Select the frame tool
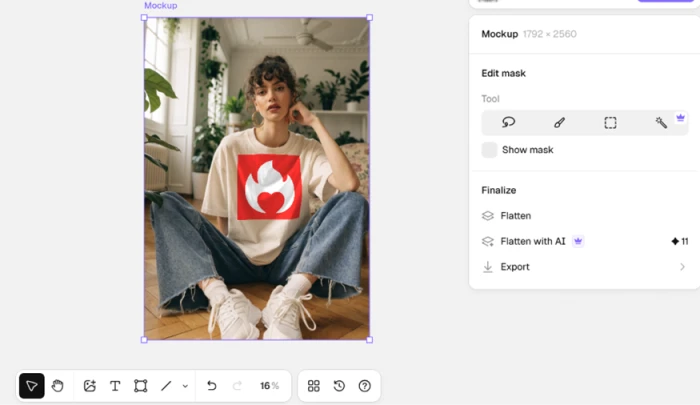 pyautogui.click(x=141, y=386)
